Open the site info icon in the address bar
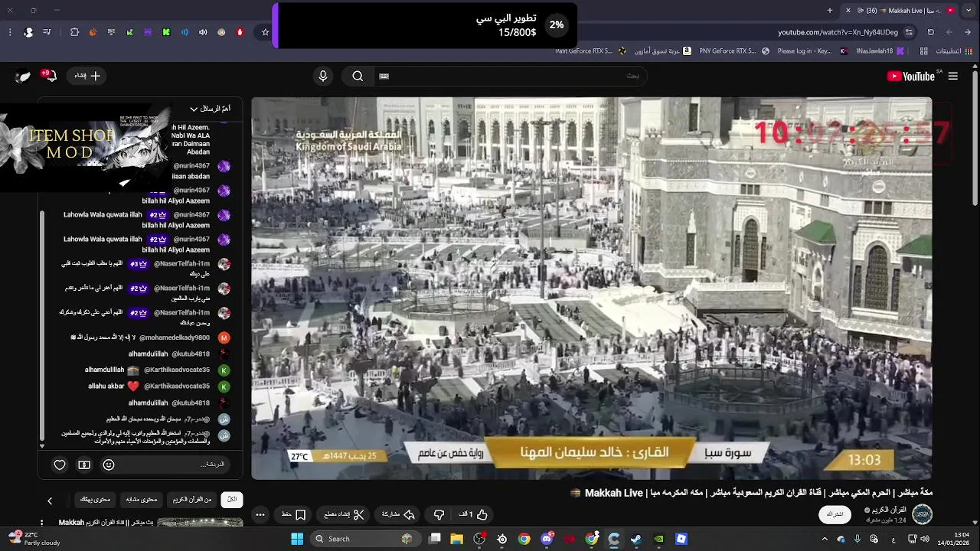Image resolution: width=980 pixels, height=551 pixels. (x=909, y=32)
